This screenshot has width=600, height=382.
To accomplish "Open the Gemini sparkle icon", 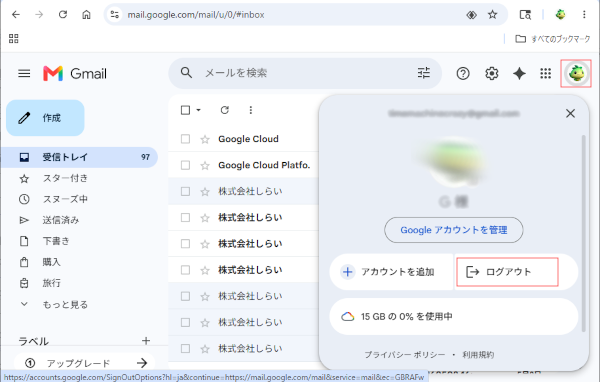I will (519, 73).
